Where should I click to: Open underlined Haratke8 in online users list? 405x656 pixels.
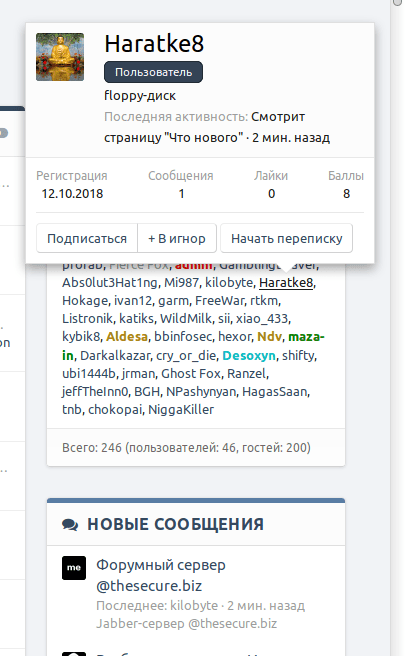tap(286, 283)
